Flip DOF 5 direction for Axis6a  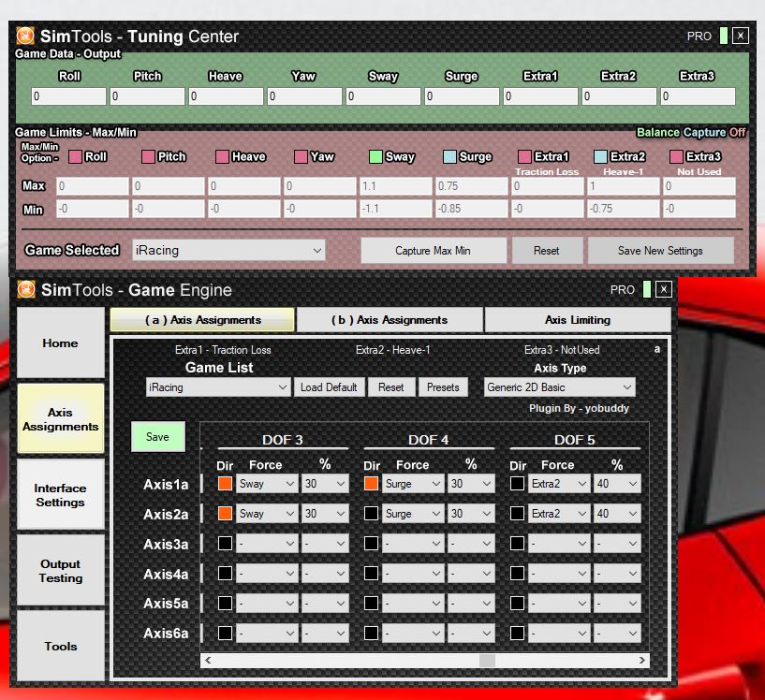pos(517,634)
